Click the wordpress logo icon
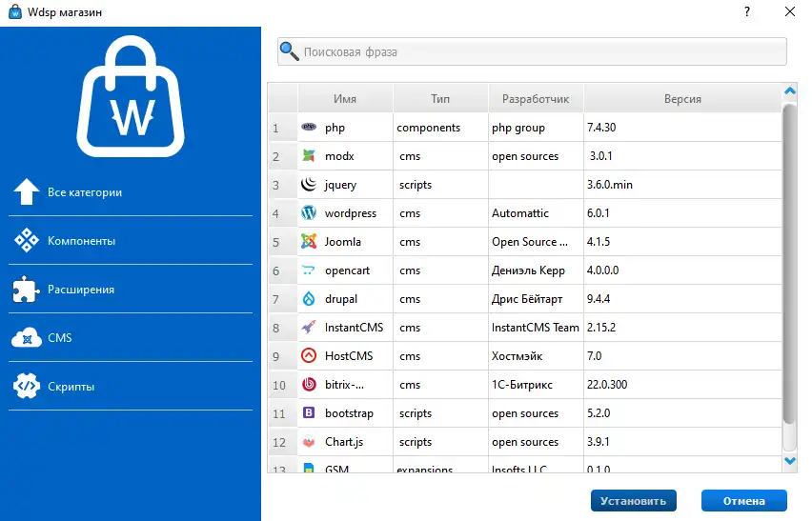This screenshot has height=521, width=812. pyautogui.click(x=309, y=212)
